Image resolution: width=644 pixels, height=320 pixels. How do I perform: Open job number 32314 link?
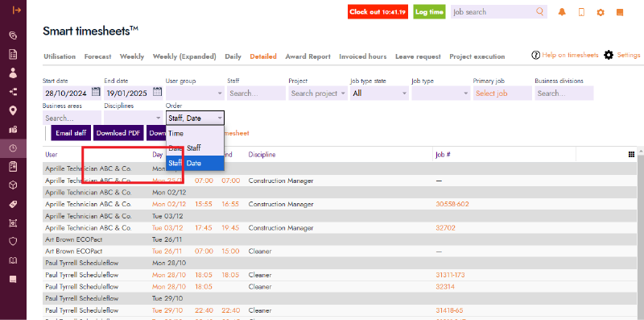445,287
